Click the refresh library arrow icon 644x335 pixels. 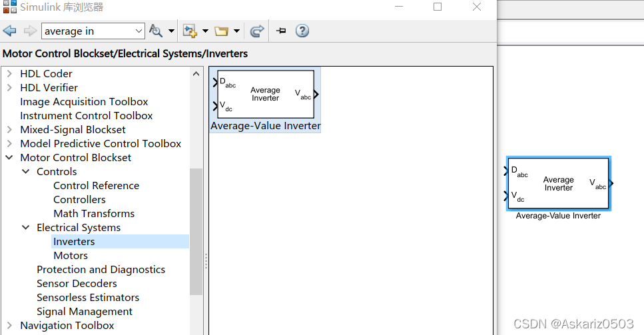[x=257, y=31]
